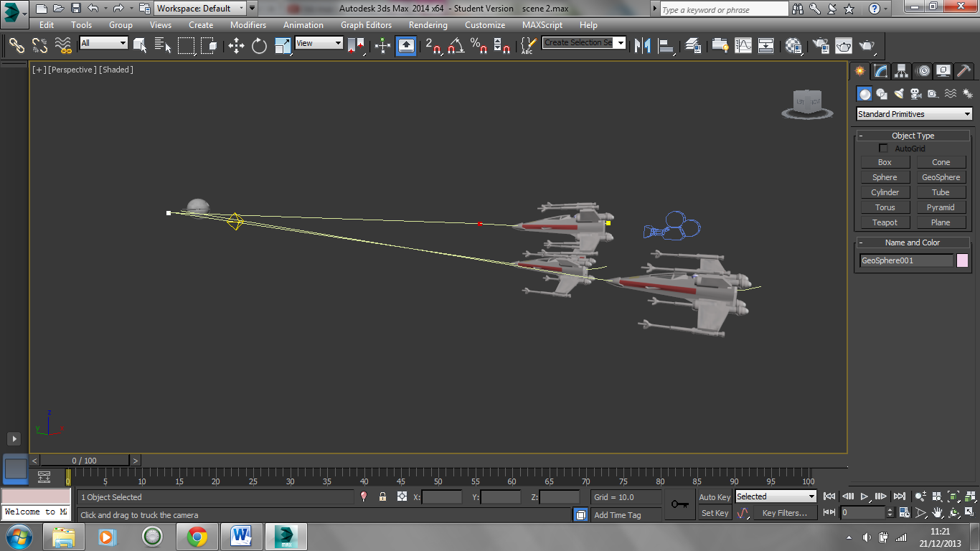
Task: Pick the Rectangular Selection Region tool
Action: coord(187,45)
